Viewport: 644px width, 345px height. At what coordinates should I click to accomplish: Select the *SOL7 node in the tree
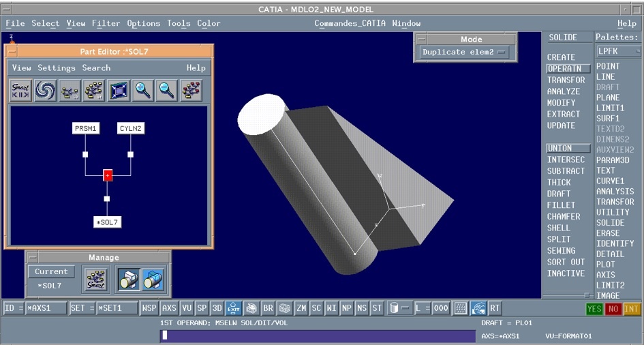[108, 222]
